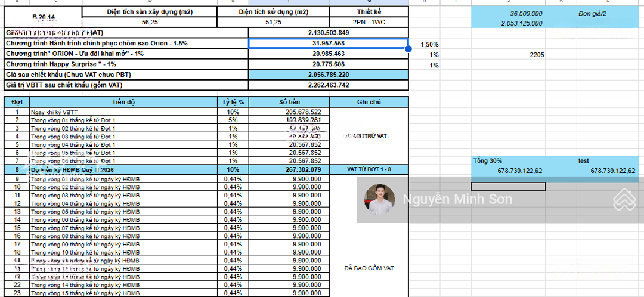644x297 pixels.
Task: Click the 'Số tiền' column header
Action: coord(289,102)
